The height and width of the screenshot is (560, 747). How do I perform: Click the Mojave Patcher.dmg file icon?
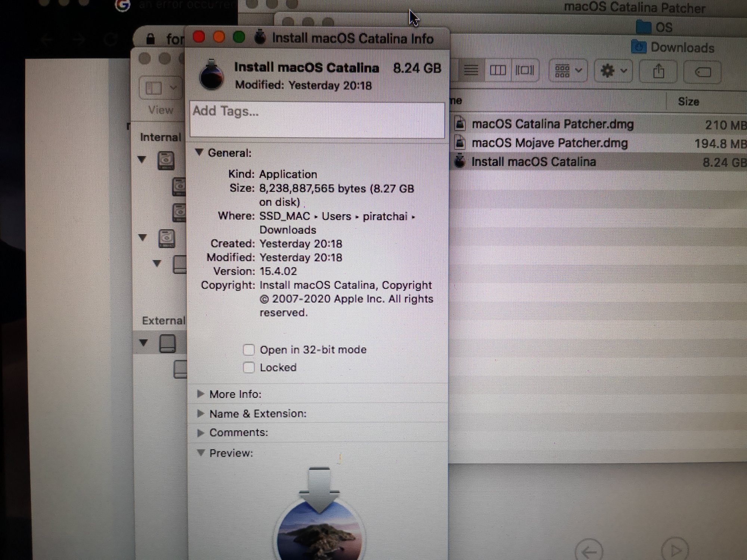tap(460, 143)
